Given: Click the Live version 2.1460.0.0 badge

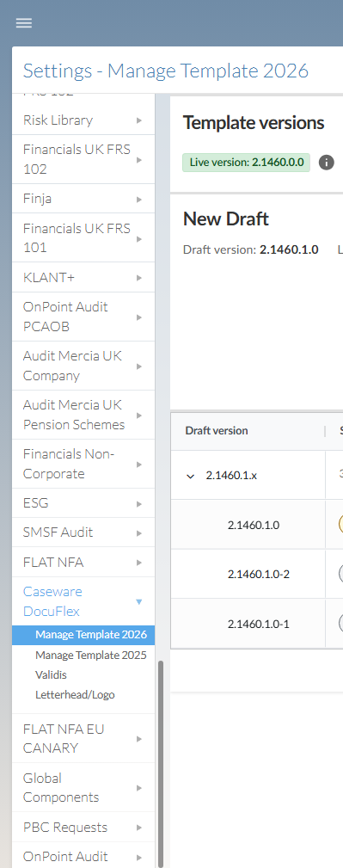Looking at the screenshot, I should (x=247, y=163).
